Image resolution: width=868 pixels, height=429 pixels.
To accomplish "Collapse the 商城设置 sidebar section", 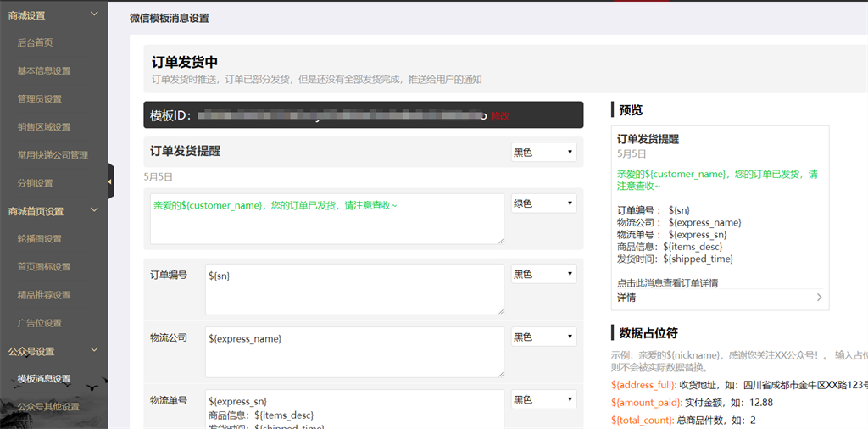I will click(x=94, y=15).
